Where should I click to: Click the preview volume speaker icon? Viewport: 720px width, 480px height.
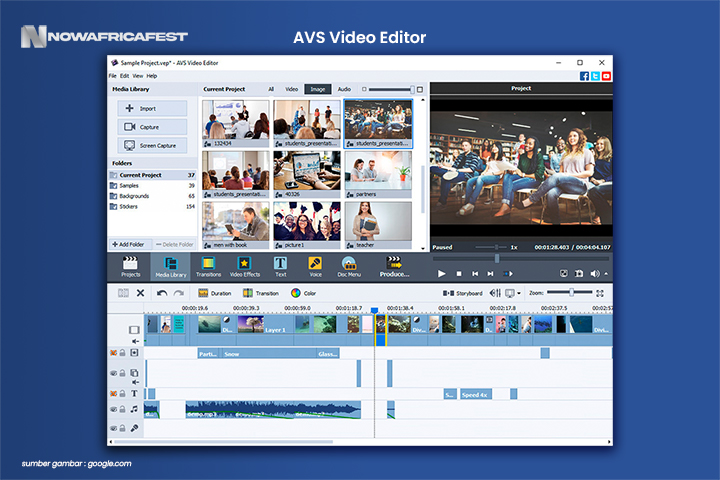[595, 274]
